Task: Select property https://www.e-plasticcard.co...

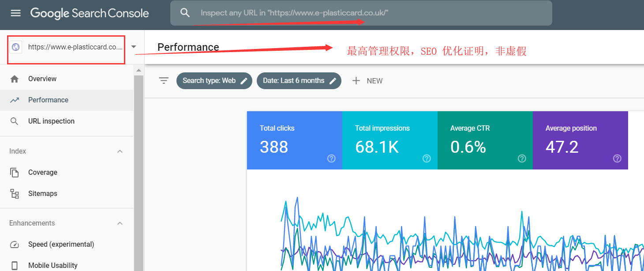Action: (75, 47)
